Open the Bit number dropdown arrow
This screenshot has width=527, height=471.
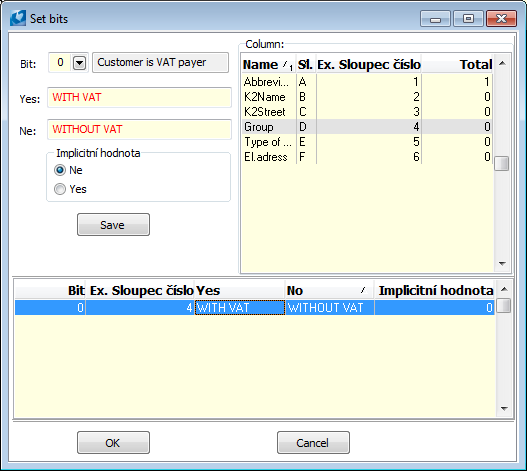[80, 63]
